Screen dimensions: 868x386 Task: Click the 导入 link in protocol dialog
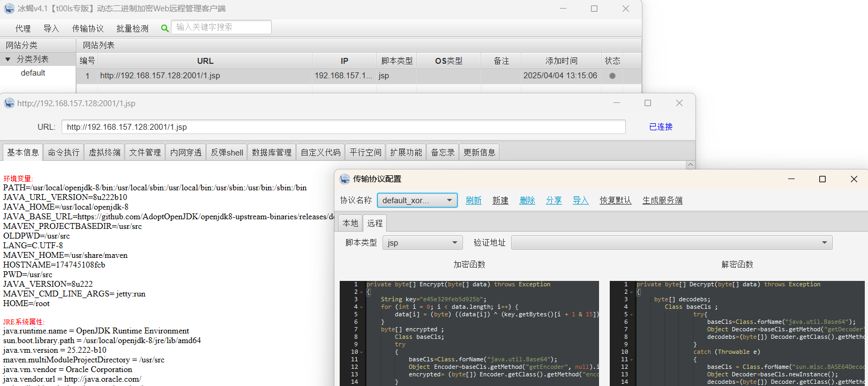581,201
